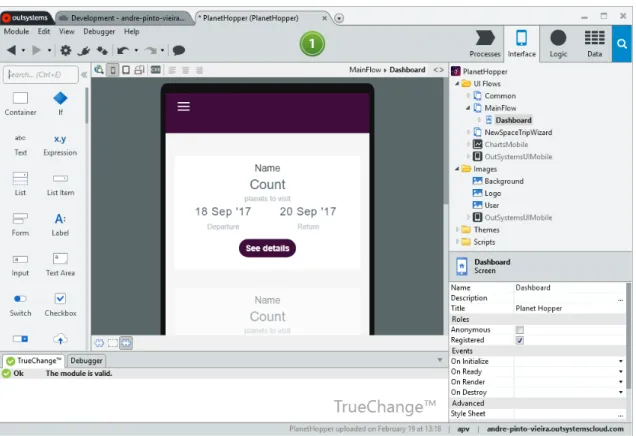Select the Container widget
The width and height of the screenshot is (636, 436).
coord(20,103)
